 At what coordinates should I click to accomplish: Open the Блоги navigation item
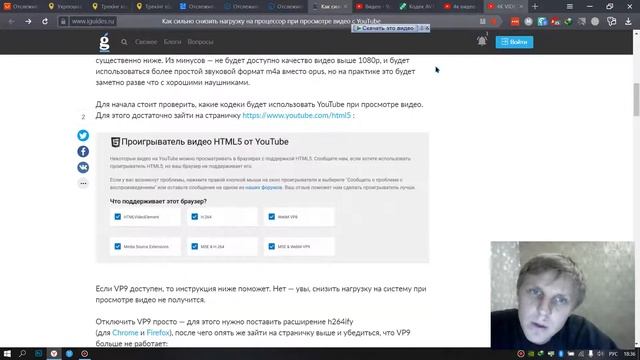click(172, 42)
